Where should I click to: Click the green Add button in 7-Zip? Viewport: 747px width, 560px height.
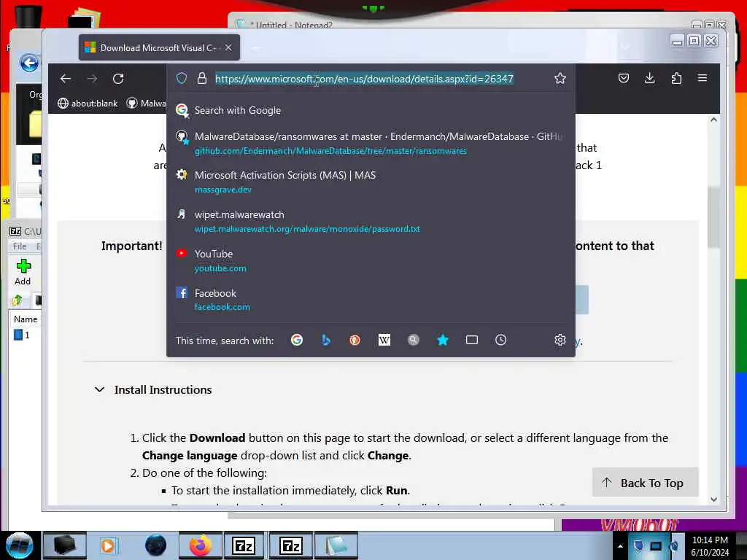23,273
